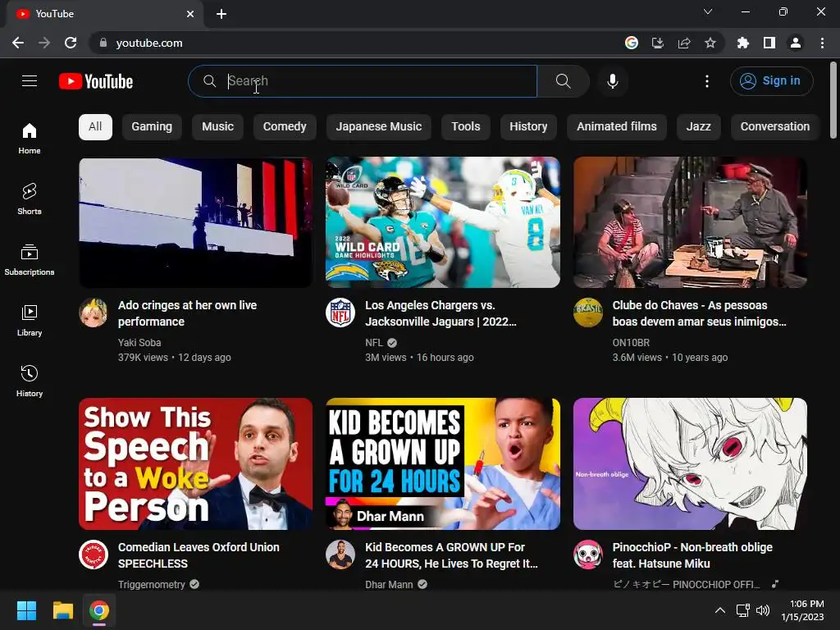The width and height of the screenshot is (840, 630).
Task: Open the Non-breath oblige anime thumbnail
Action: point(690,464)
